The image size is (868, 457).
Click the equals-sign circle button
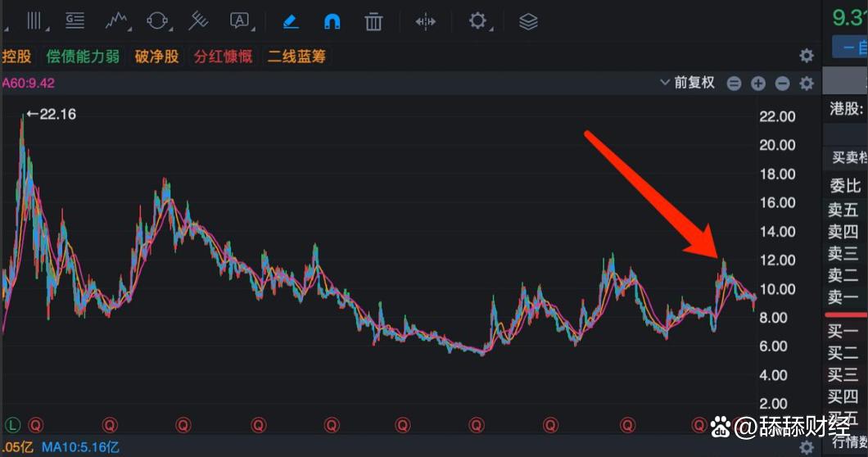tap(734, 84)
